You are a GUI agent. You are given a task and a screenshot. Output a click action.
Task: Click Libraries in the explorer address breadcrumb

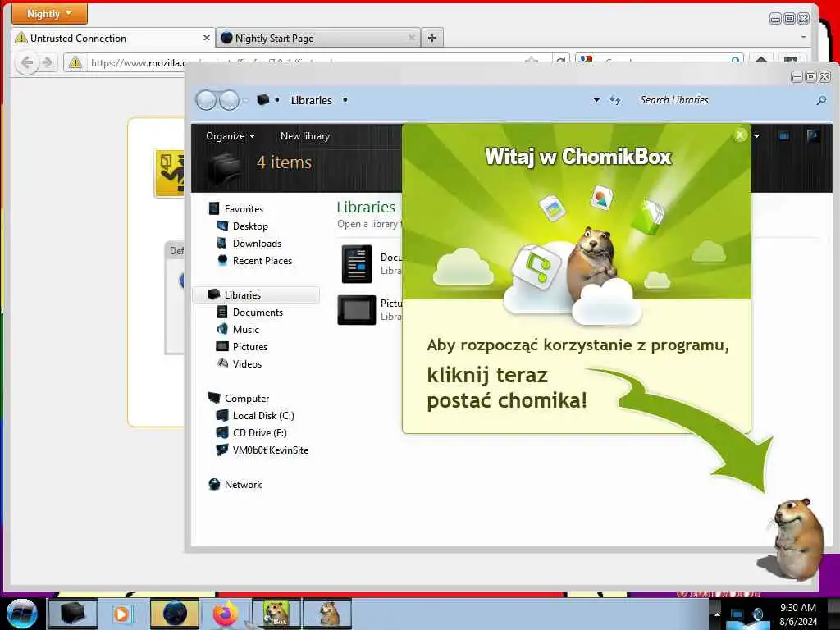311,100
